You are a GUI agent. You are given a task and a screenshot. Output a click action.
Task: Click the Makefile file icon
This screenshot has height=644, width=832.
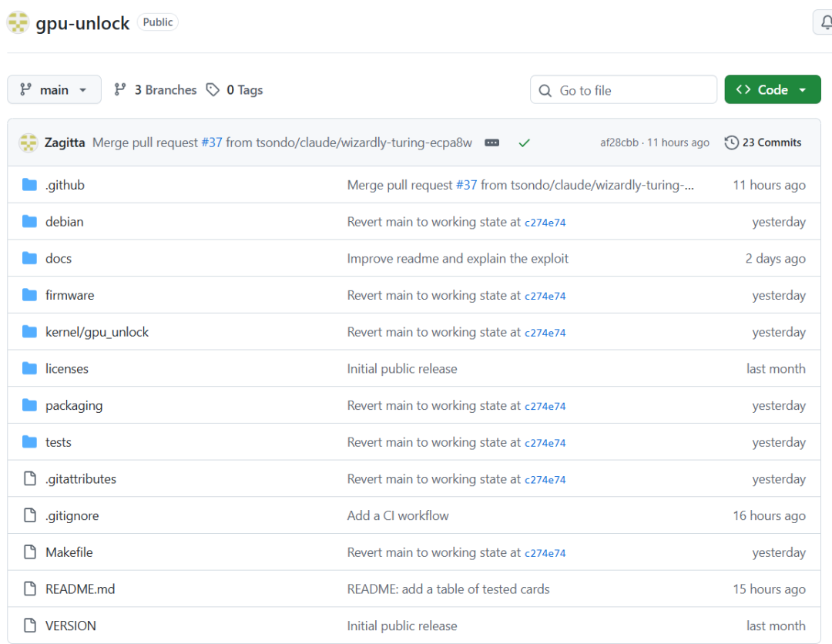tap(30, 552)
